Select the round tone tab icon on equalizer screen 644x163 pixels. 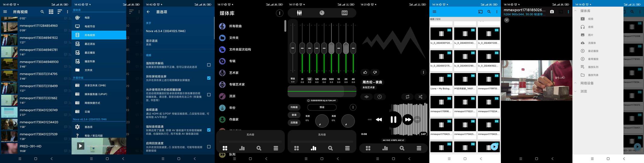tap(322, 13)
